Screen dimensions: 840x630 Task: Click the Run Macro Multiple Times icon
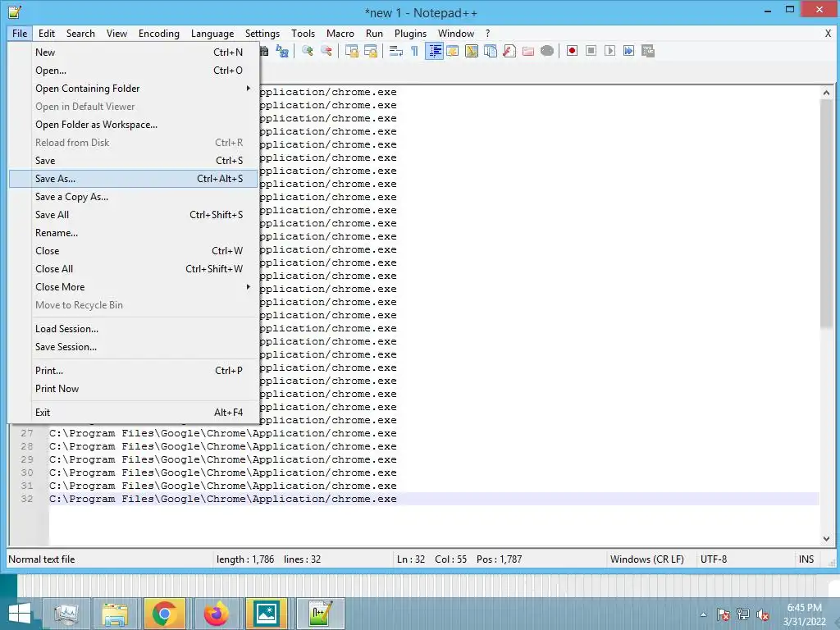point(628,51)
